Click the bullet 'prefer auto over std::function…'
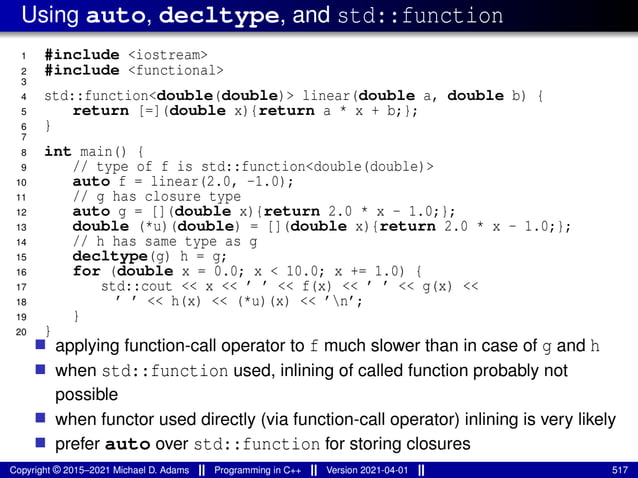This screenshot has height=478, width=638. 262,444
